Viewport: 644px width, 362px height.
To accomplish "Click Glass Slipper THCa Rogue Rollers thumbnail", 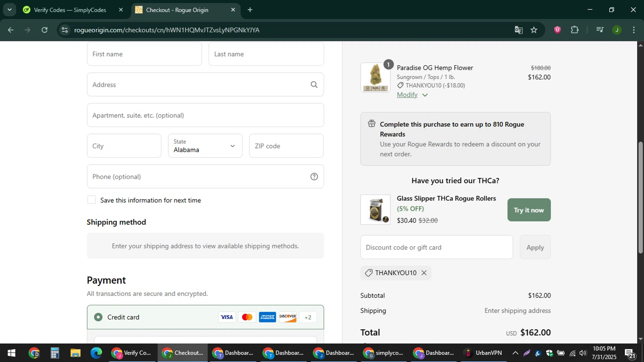I will (x=376, y=210).
